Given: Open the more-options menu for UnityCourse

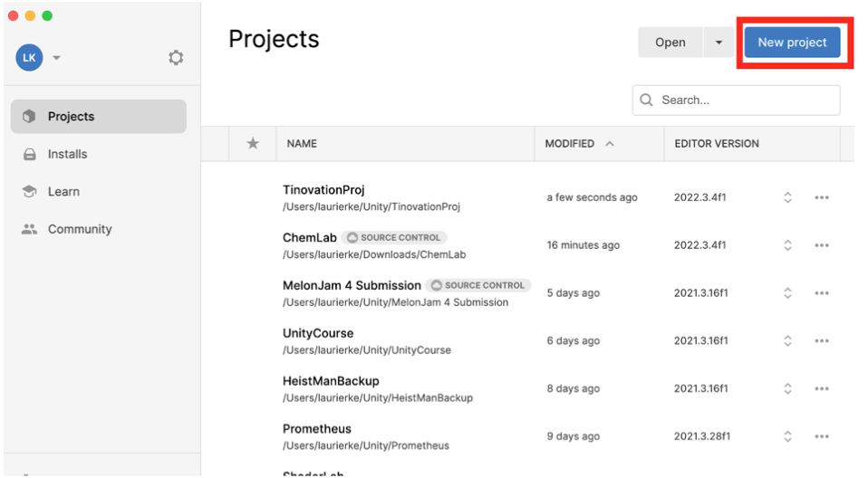Looking at the screenshot, I should (822, 340).
